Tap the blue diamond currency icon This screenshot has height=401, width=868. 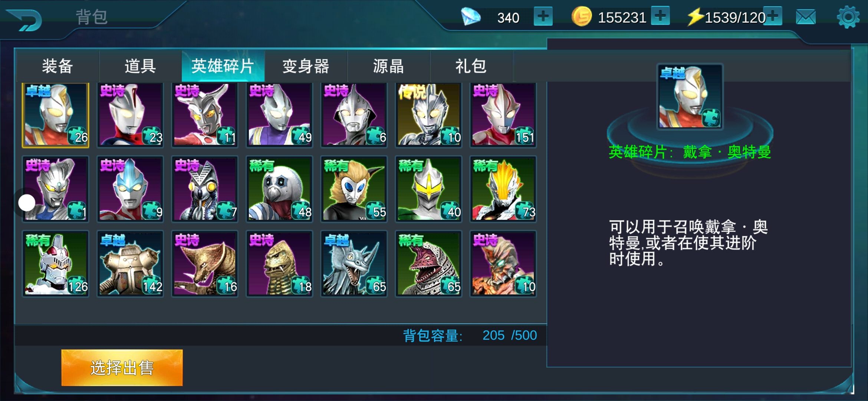(471, 17)
